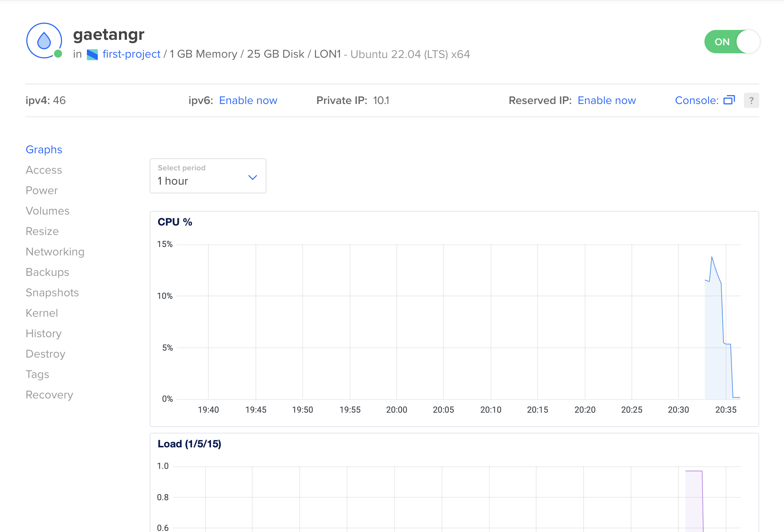Open the Select period dropdown
Viewport: 784px width, 532px height.
tap(208, 176)
